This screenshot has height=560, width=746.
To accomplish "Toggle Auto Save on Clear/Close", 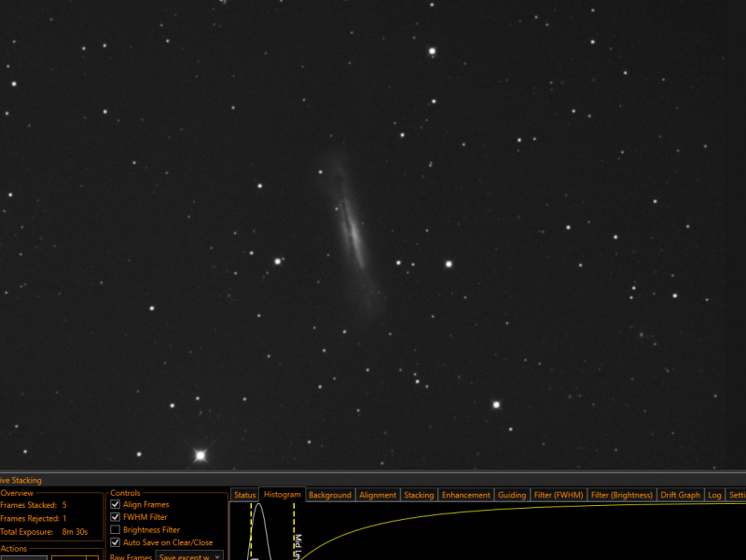I will click(115, 542).
